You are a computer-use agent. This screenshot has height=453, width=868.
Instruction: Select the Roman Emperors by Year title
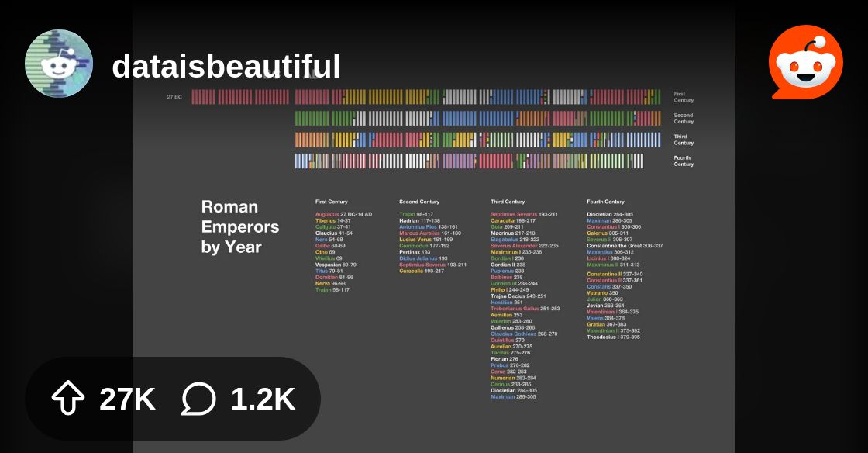[x=240, y=226]
